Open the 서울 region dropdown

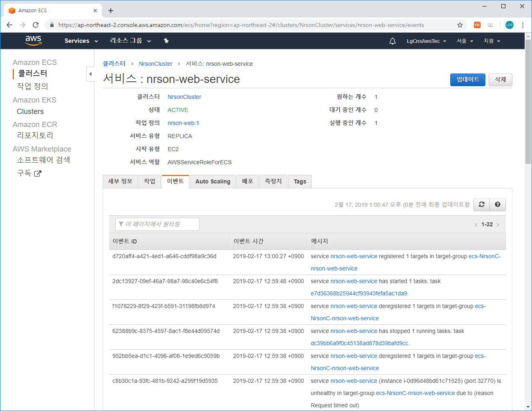tap(465, 41)
